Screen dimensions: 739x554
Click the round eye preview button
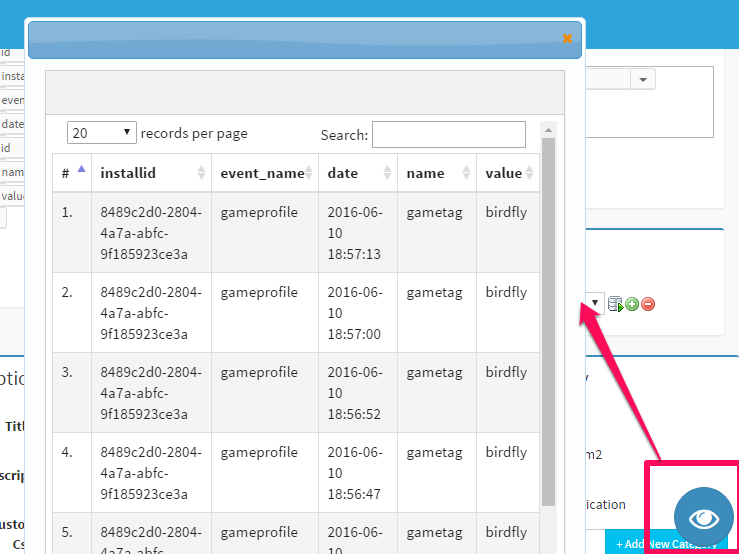pos(704,518)
